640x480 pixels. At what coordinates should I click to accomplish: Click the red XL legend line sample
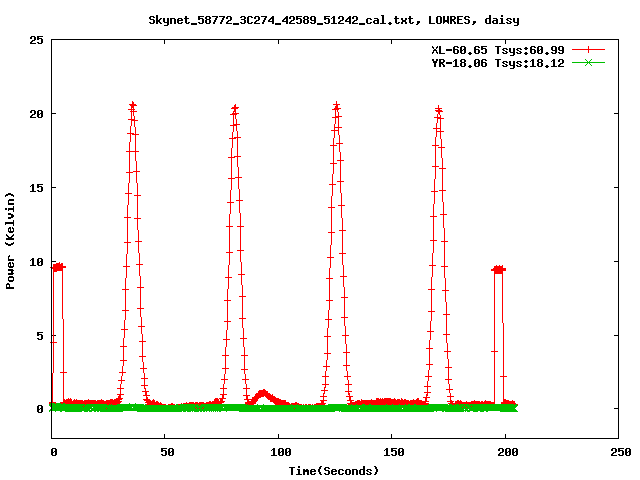pyautogui.click(x=588, y=50)
